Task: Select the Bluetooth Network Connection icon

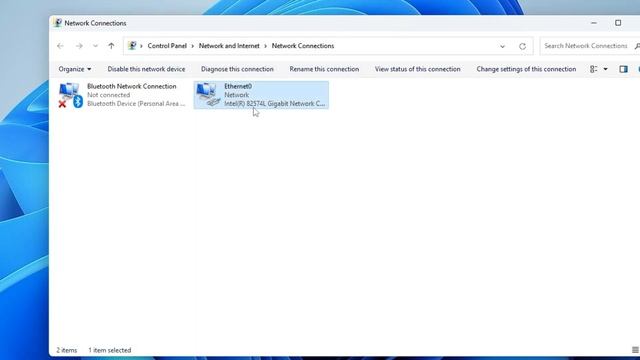Action: 70,95
